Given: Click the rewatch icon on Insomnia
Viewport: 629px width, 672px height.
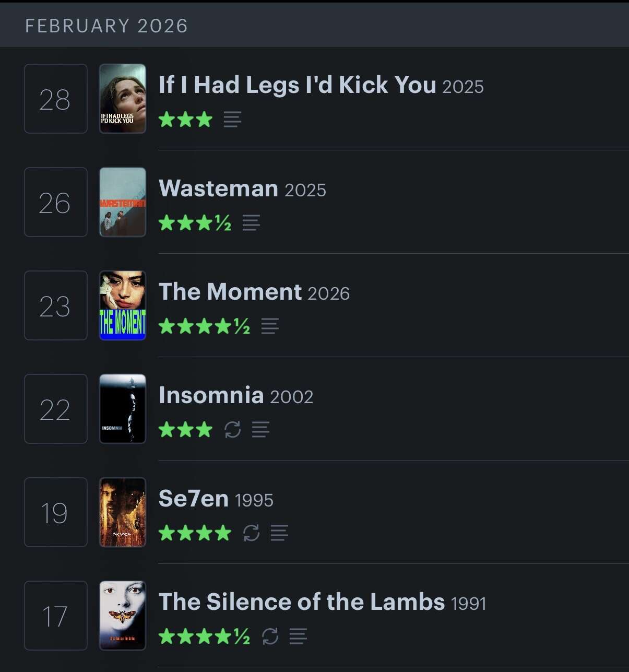Looking at the screenshot, I should (x=232, y=430).
